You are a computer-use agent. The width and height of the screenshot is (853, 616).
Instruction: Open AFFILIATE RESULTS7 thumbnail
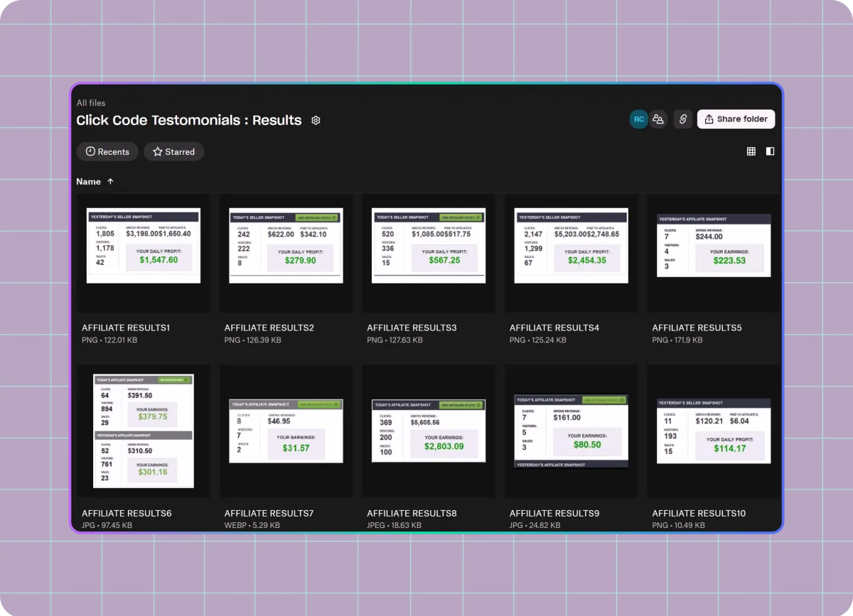[x=286, y=431]
